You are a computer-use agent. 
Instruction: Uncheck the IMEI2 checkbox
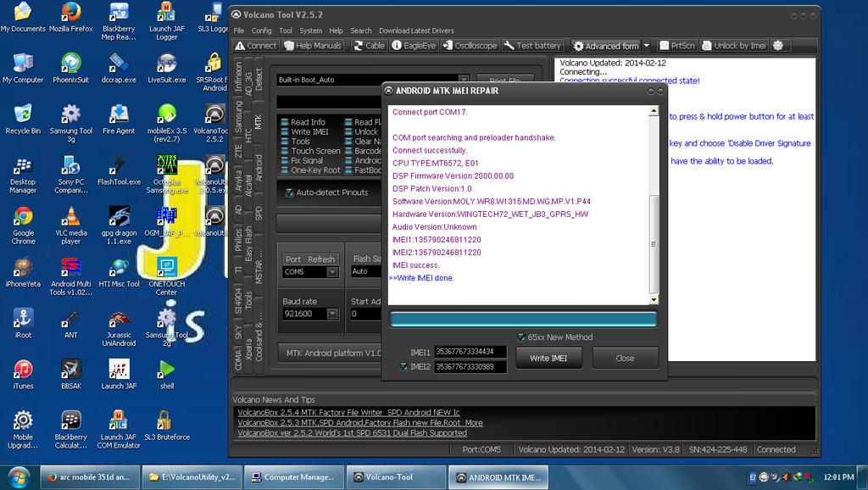[403, 367]
